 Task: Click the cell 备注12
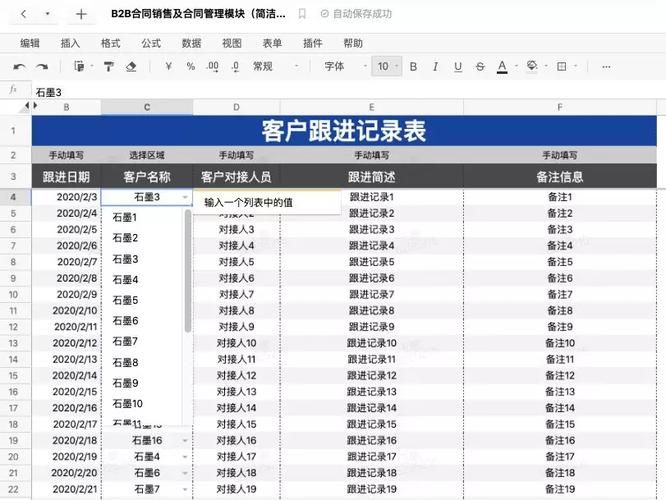(x=560, y=376)
